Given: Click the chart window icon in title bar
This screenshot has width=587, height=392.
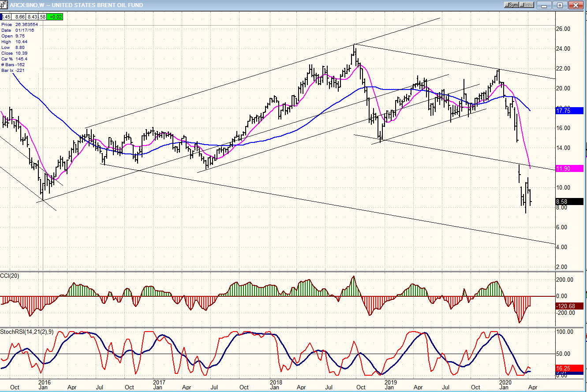Looking at the screenshot, I should pos(5,5).
